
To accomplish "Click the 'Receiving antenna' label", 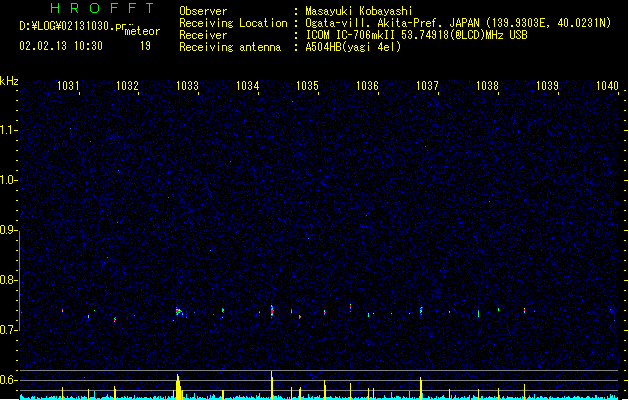I will [230, 47].
